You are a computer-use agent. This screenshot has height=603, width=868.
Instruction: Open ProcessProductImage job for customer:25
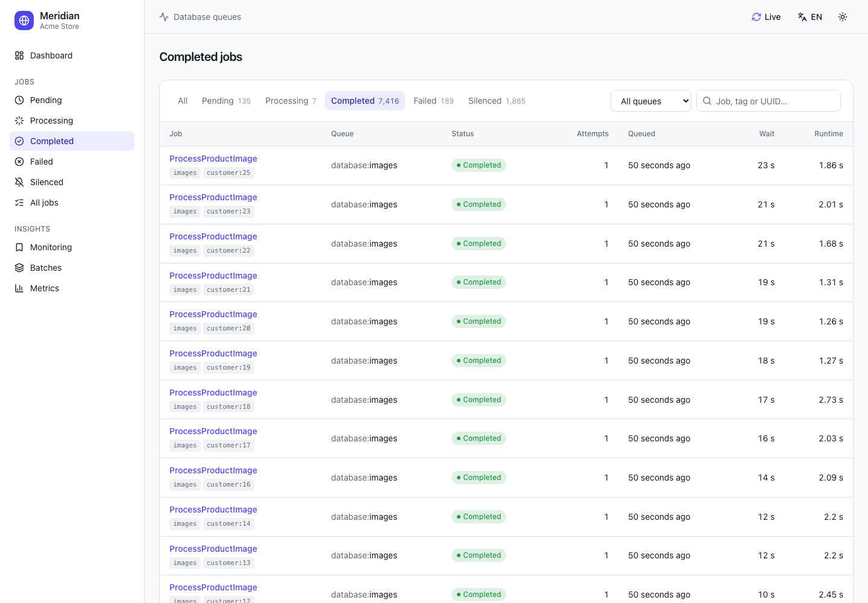(x=213, y=159)
